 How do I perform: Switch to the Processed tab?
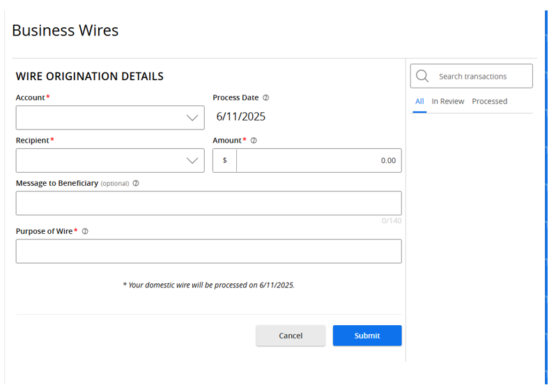click(x=490, y=102)
